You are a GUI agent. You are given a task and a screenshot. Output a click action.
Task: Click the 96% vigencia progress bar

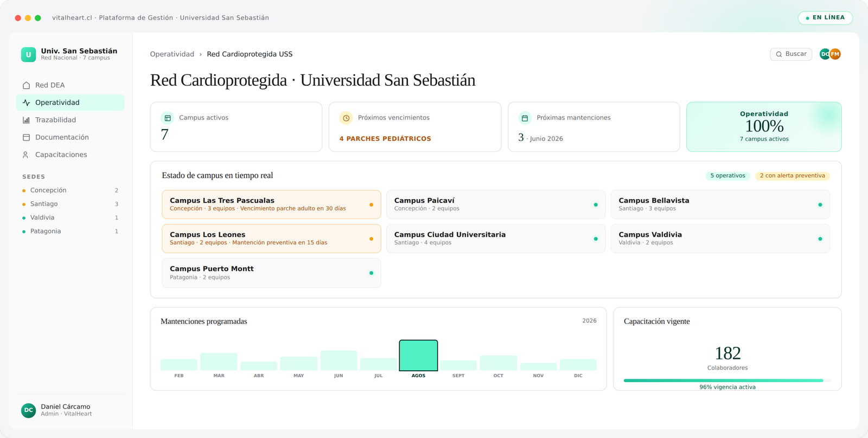point(727,380)
